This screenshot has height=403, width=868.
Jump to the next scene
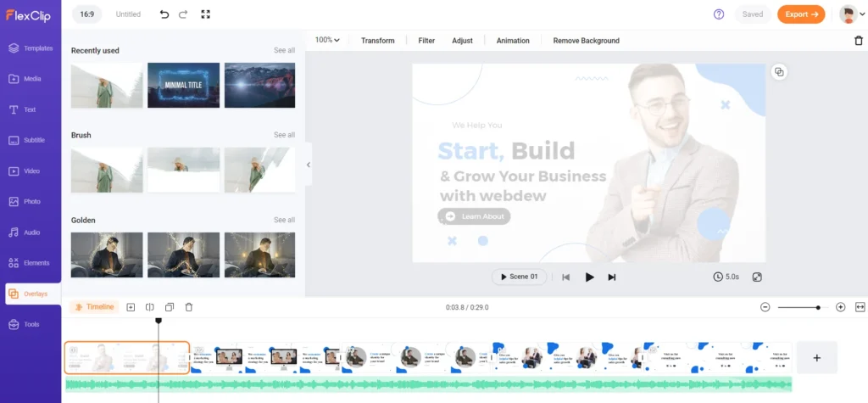coord(612,277)
